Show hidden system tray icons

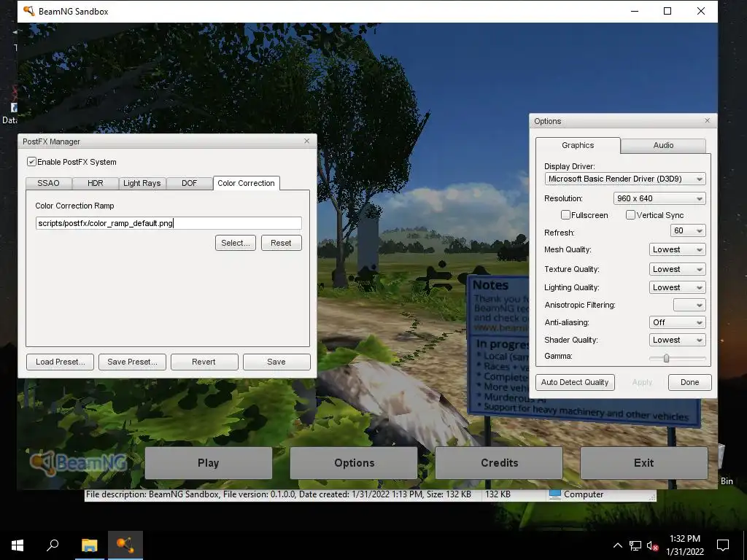617,545
